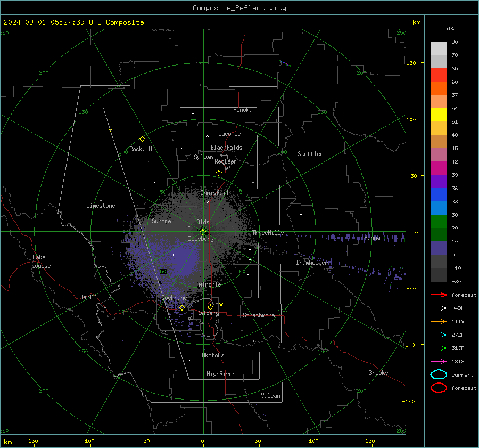
Task: Click the yellow swatch in dBZ scale
Action: pyautogui.click(x=439, y=115)
